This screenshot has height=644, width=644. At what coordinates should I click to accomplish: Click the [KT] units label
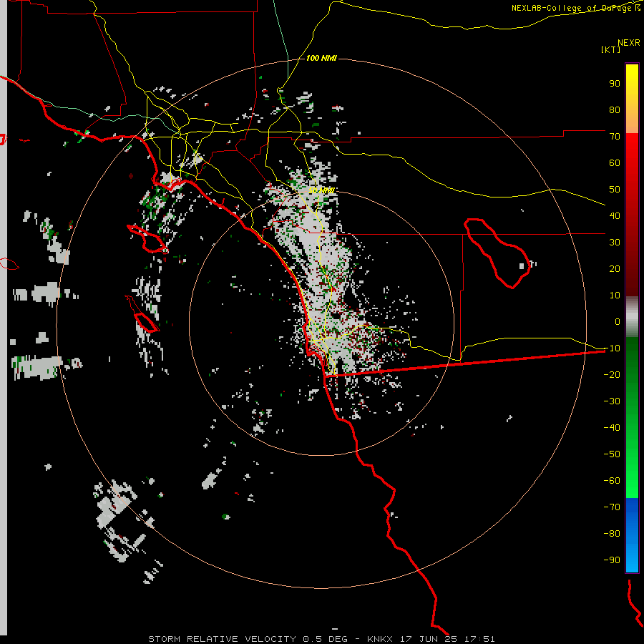pyautogui.click(x=611, y=49)
